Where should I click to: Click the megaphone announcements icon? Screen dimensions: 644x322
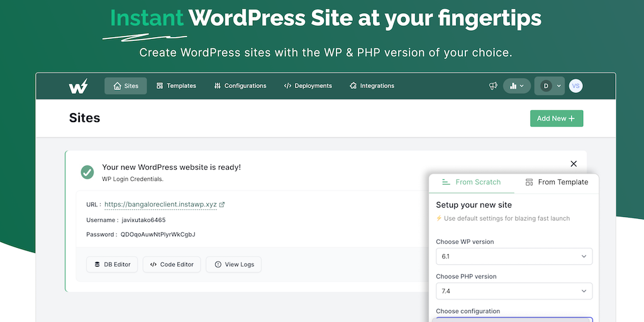[494, 86]
